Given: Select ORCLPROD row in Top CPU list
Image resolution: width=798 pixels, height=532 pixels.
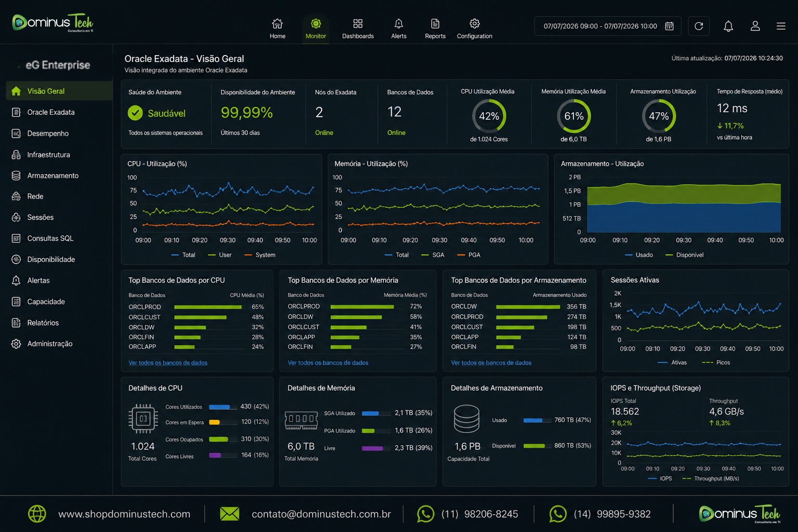Looking at the screenshot, I should click(x=196, y=307).
